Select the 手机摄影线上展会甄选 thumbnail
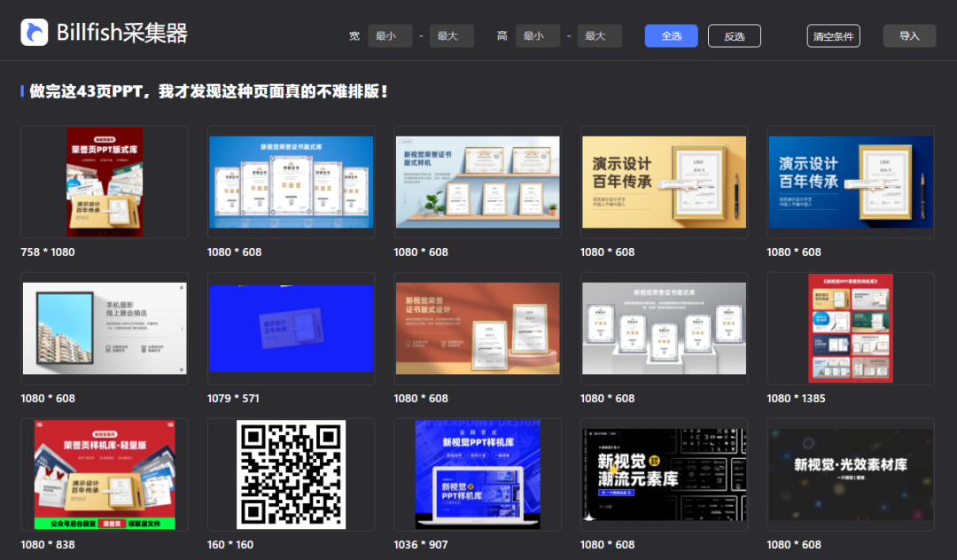 [105, 328]
